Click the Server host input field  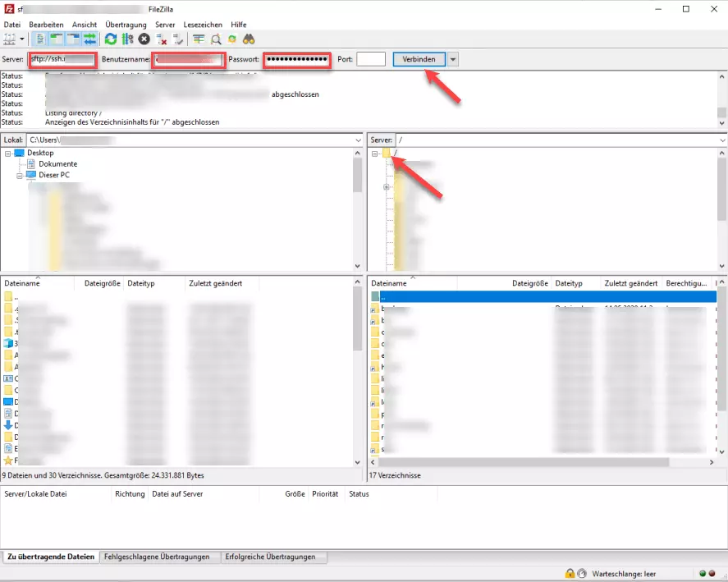(62, 59)
